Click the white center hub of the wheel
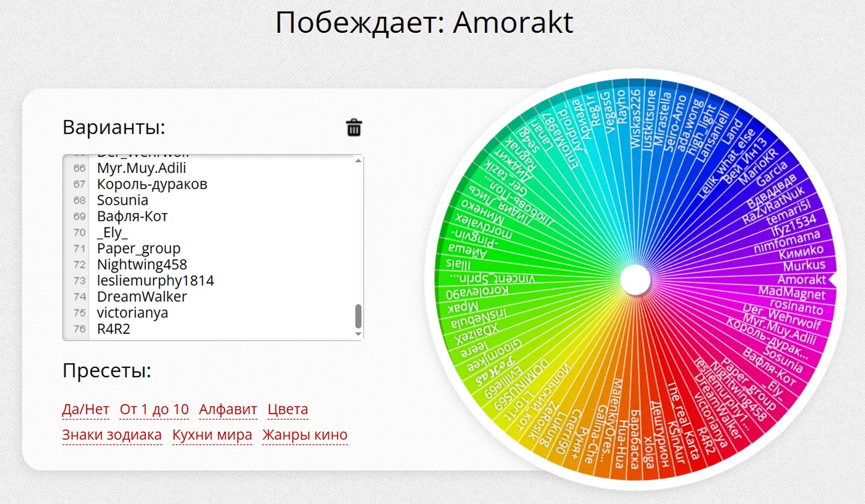The image size is (865, 504). pyautogui.click(x=635, y=280)
